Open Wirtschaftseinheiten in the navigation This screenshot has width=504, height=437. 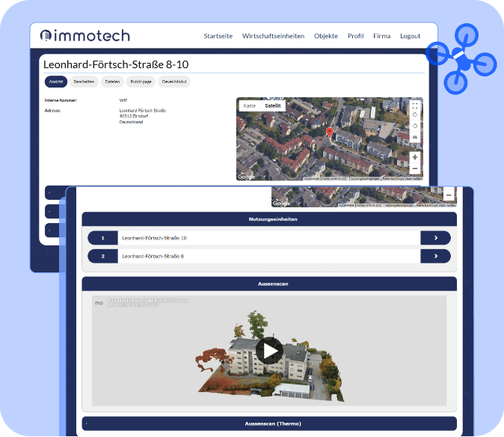tap(273, 36)
